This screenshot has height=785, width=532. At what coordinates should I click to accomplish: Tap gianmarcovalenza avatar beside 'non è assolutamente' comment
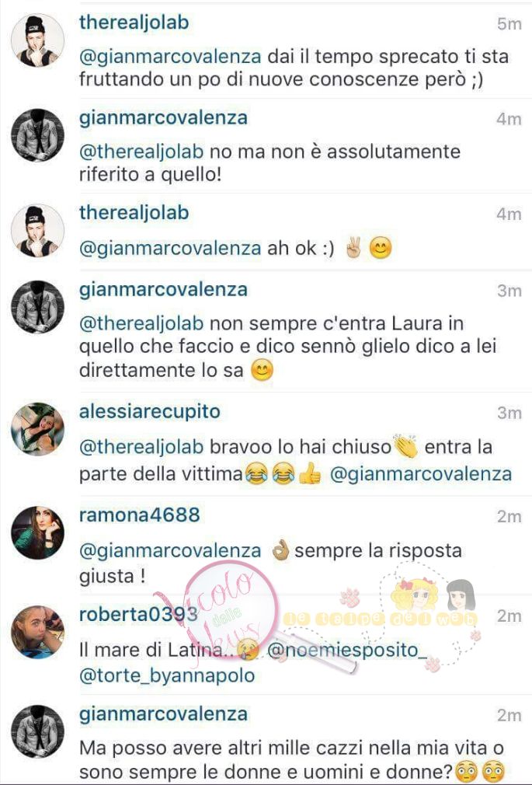point(37,135)
